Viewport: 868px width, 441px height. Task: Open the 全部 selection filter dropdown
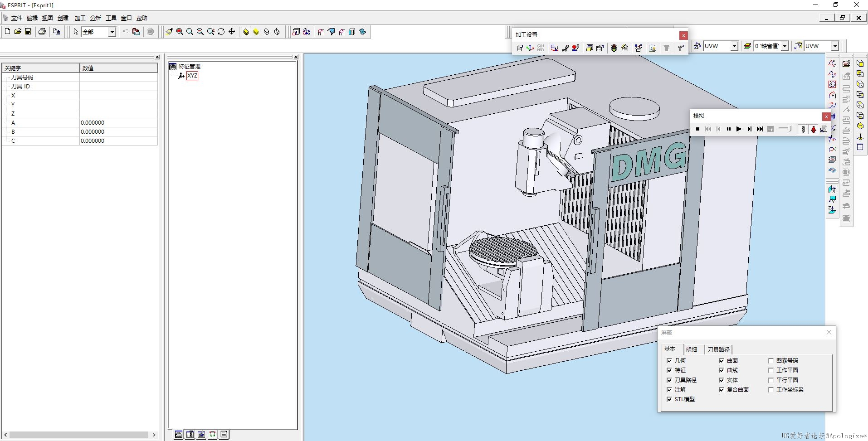[112, 32]
